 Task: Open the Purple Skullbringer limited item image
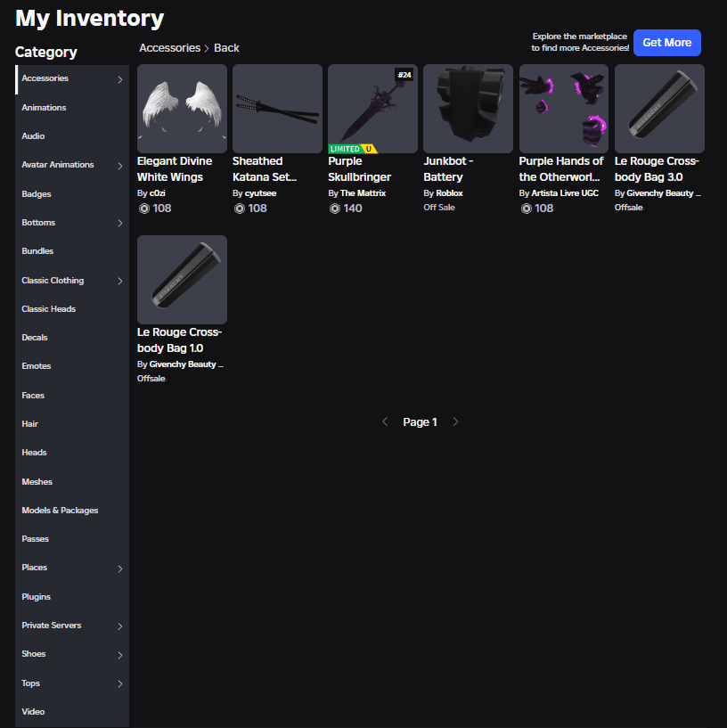(372, 109)
